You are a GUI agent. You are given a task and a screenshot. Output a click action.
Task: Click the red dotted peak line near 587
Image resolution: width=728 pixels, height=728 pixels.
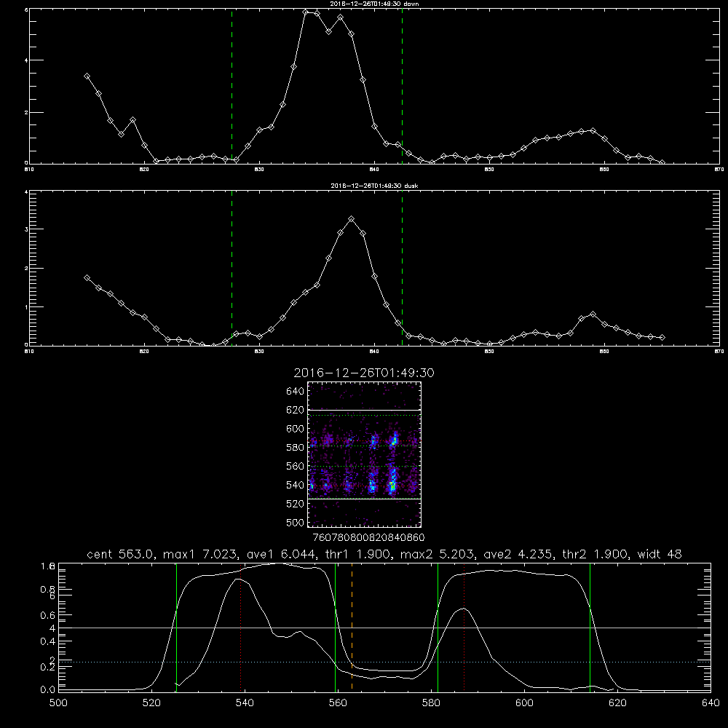pyautogui.click(x=464, y=627)
